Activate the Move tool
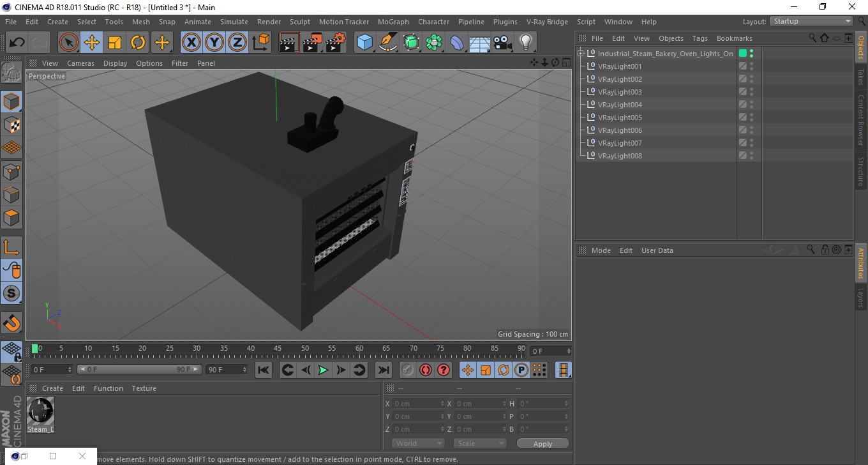Image resolution: width=868 pixels, height=465 pixels. 92,43
